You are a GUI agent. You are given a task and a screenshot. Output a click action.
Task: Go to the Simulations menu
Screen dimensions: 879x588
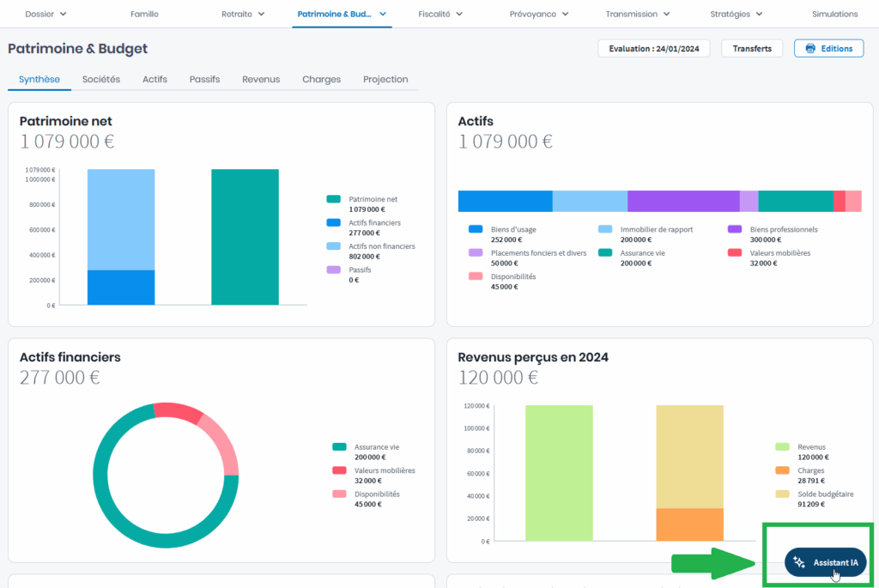tap(834, 15)
